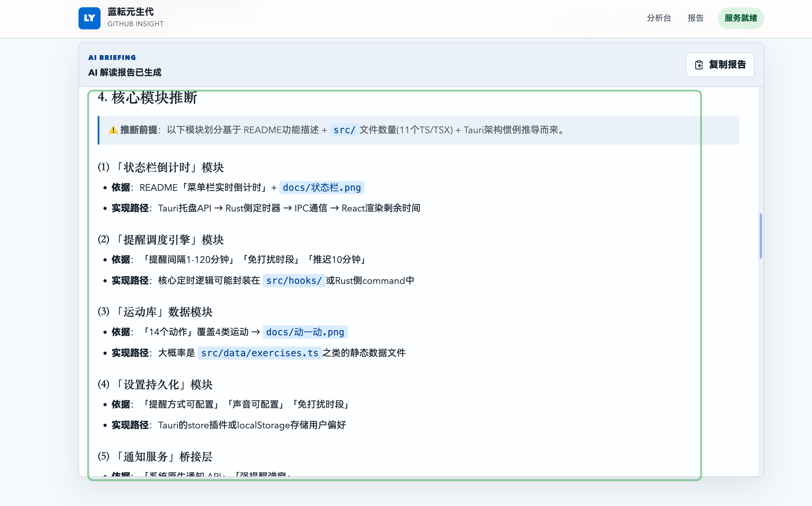Screen dimensions: 812x506
Task: Click the 推断前提 bold label
Action: pos(139,130)
